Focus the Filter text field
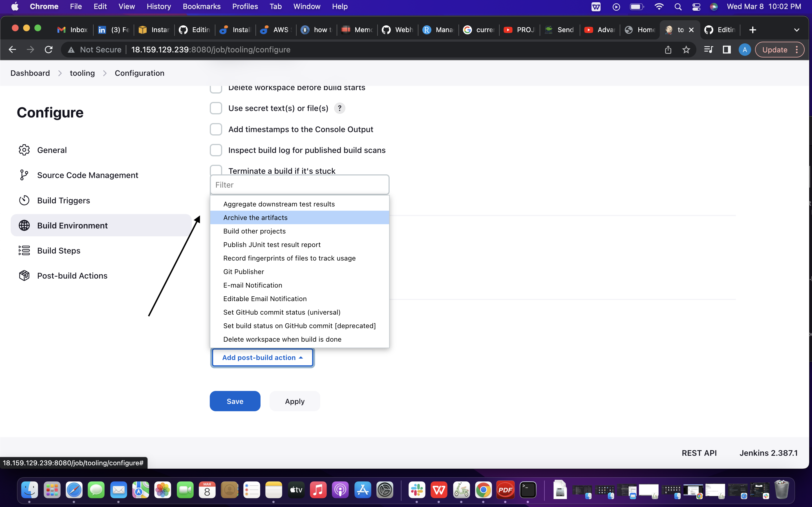Image resolution: width=812 pixels, height=507 pixels. pyautogui.click(x=299, y=185)
